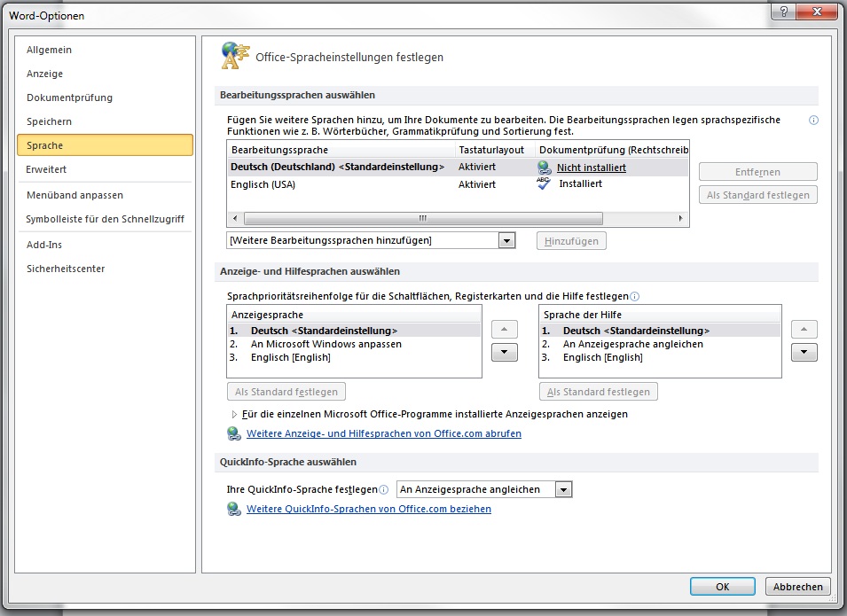Click the Dokumentprüfung column header

tap(612, 150)
